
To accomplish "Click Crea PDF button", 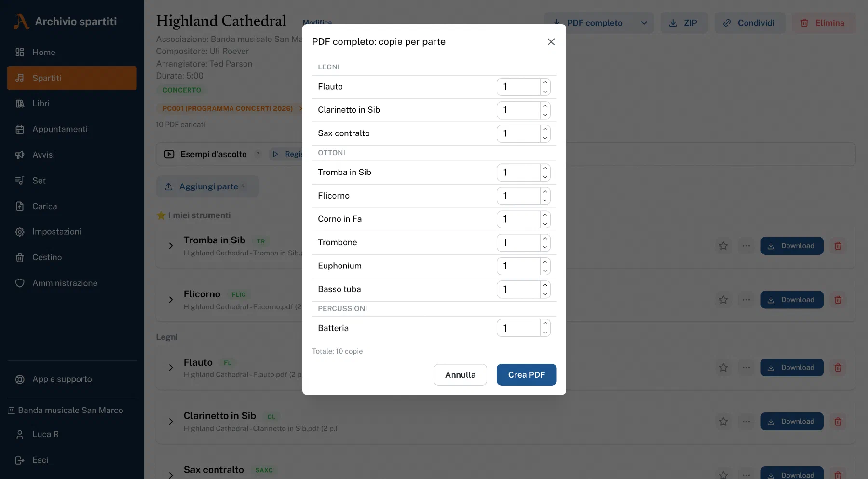I will click(527, 374).
